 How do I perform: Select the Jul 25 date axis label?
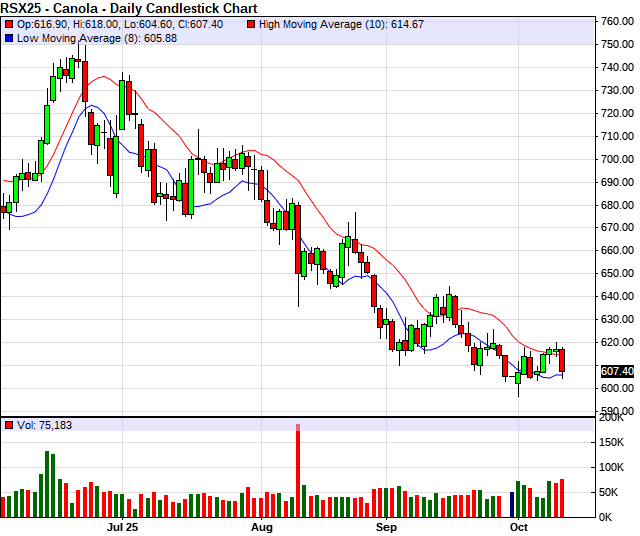click(122, 525)
